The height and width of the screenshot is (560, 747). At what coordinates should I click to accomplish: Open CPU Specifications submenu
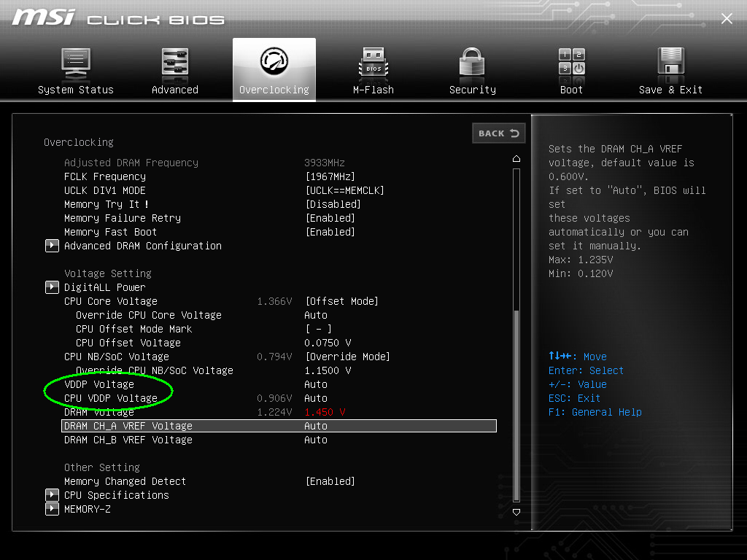click(x=117, y=495)
